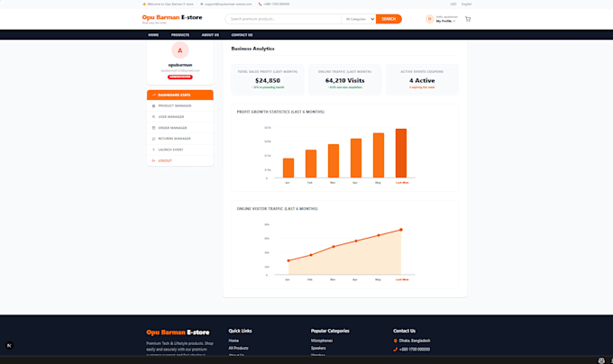
Task: Open About Us in navigation bar
Action: point(210,35)
